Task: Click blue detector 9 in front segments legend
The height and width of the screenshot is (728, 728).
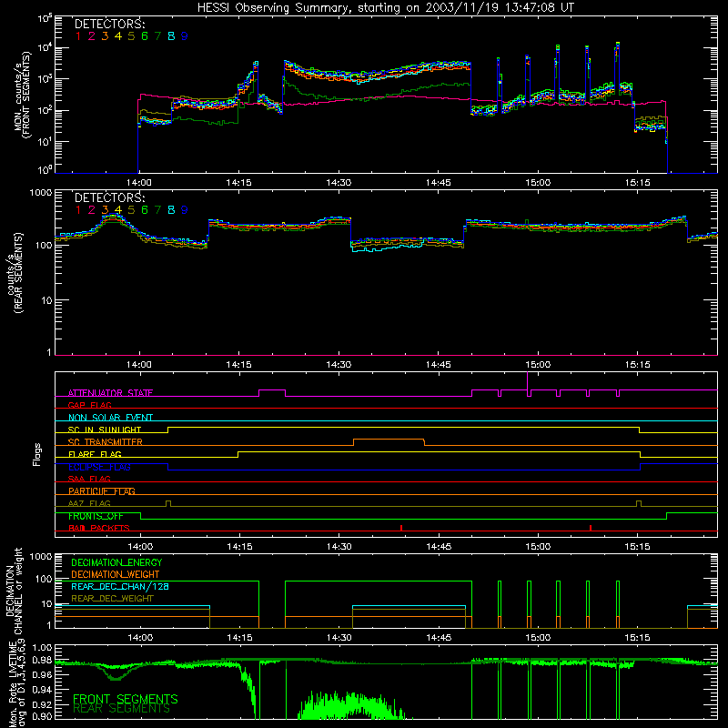Action: point(185,36)
